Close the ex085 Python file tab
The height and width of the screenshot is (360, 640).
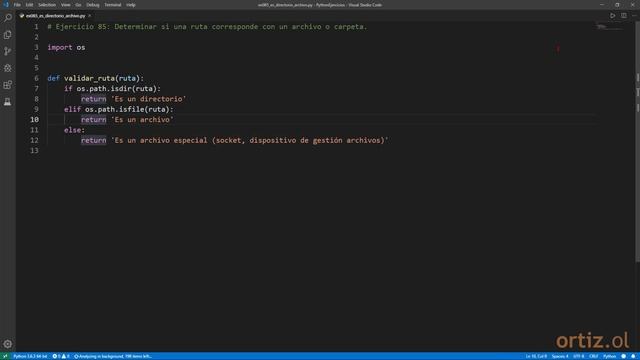90,16
